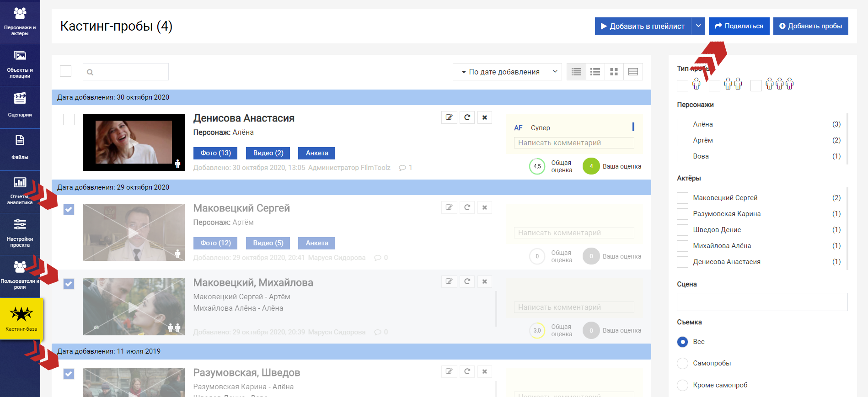Click Добавить в плейлист button
Viewport: 868px width, 397px height.
point(643,26)
